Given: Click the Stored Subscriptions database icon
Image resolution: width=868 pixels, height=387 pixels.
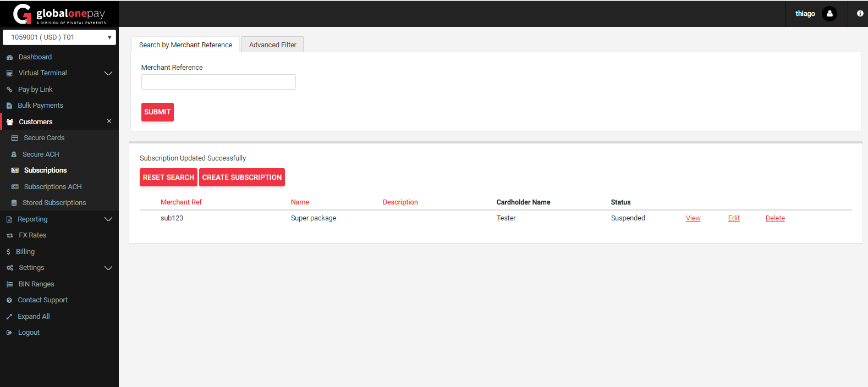Looking at the screenshot, I should 14,203.
